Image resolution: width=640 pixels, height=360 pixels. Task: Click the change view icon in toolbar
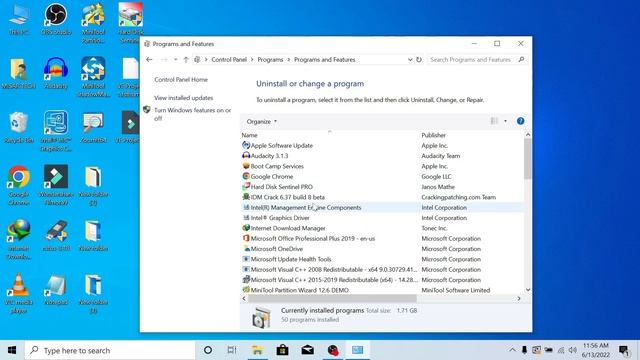494,121
